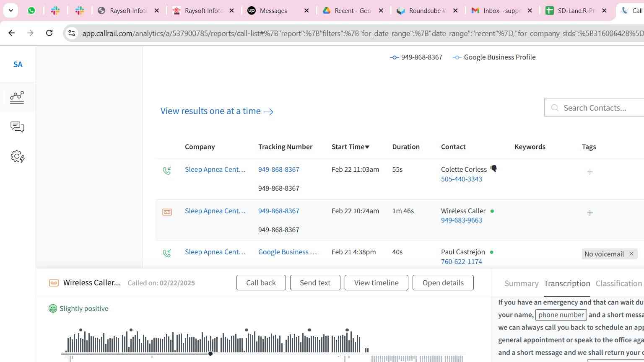Click voicemail icon beside Wireless Caller panel title
The height and width of the screenshot is (362, 644).
(x=54, y=283)
